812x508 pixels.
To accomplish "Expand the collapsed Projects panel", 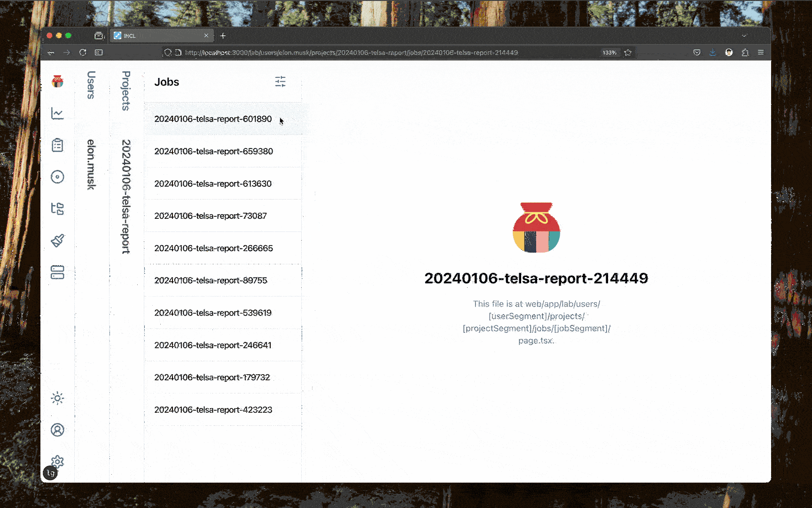I will click(124, 93).
